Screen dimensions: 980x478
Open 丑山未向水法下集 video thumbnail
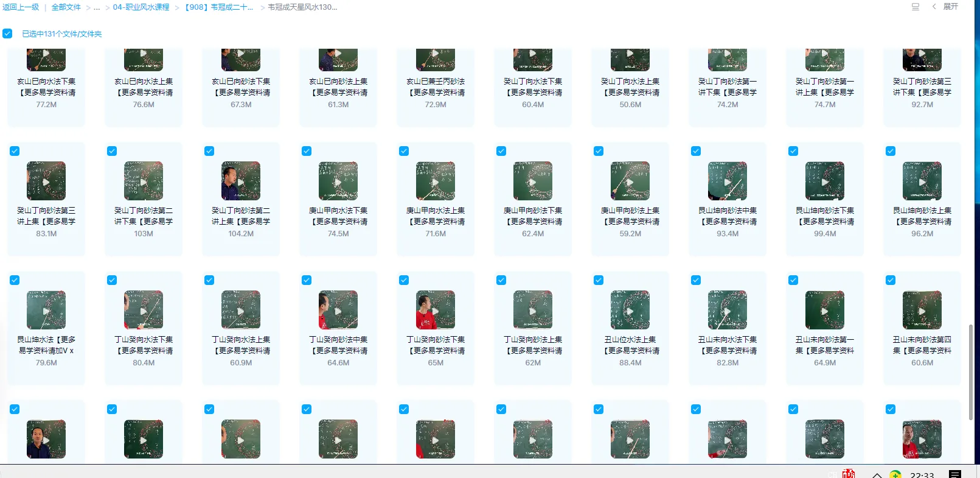pyautogui.click(x=728, y=310)
